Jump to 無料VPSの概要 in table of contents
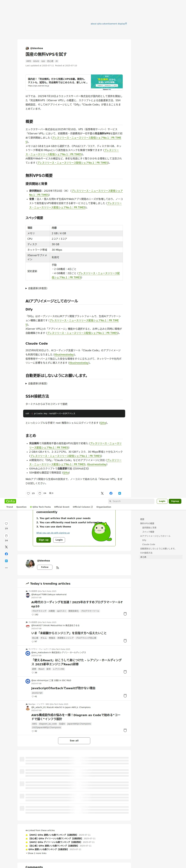 tap(147, 523)
